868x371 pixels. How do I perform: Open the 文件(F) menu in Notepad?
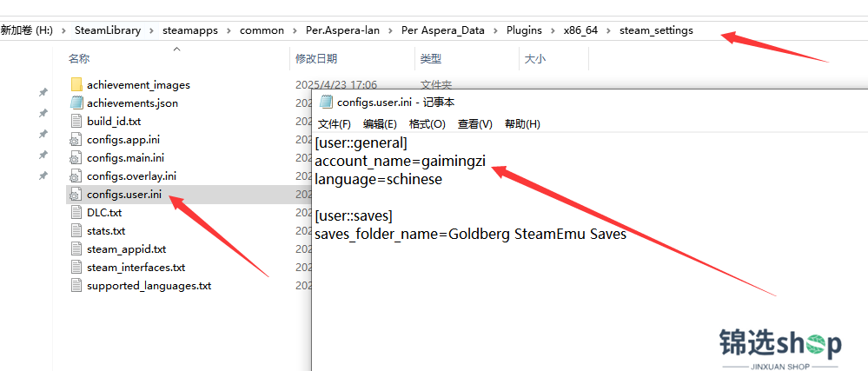point(335,124)
